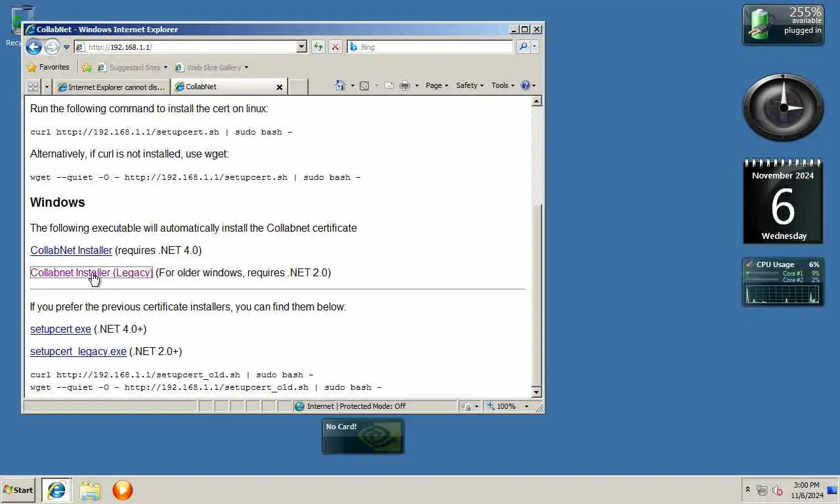Viewport: 840px width, 504px height.
Task: Open the Tools menu
Action: coord(503,85)
